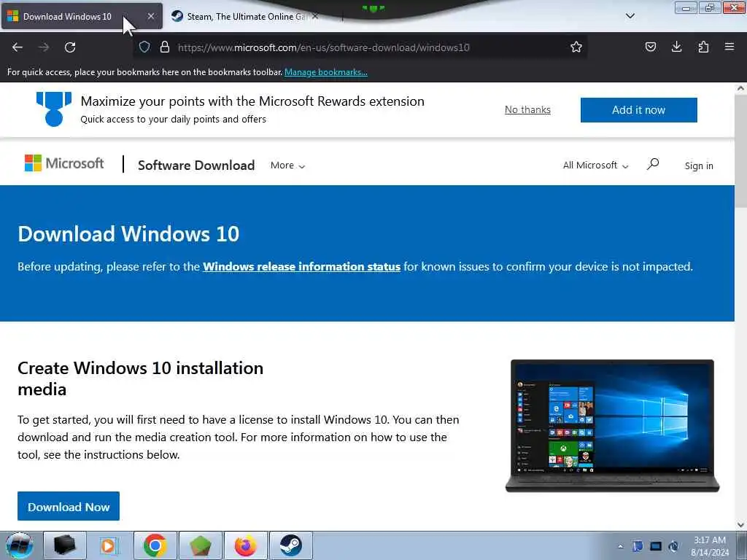747x560 pixels.
Task: Open the tracking protection shield icon
Action: (144, 47)
